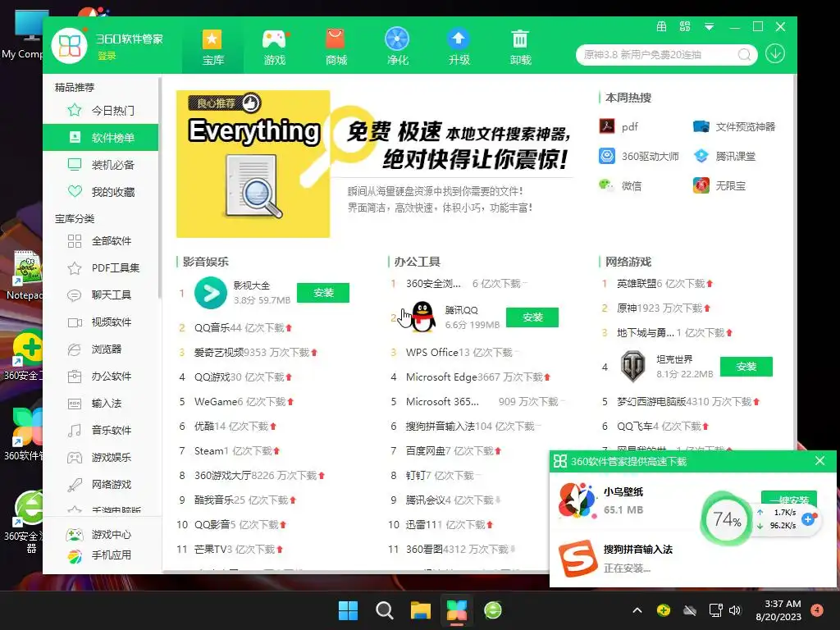Open the 卸载 uninstall tab
The image size is (840, 630).
(520, 47)
